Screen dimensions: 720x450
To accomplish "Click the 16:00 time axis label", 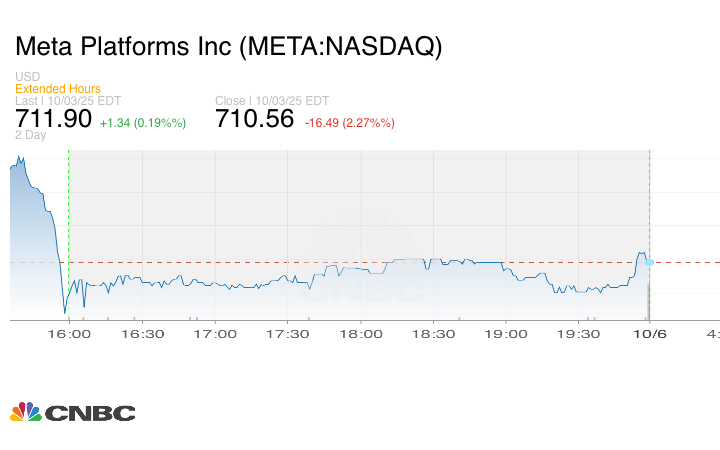I will click(69, 333).
